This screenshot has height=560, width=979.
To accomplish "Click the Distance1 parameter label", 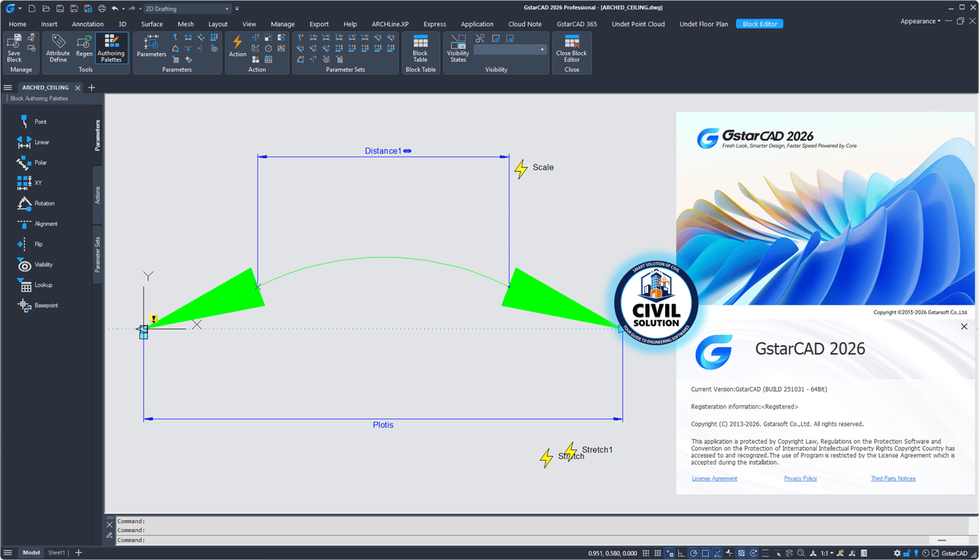I will coord(383,151).
